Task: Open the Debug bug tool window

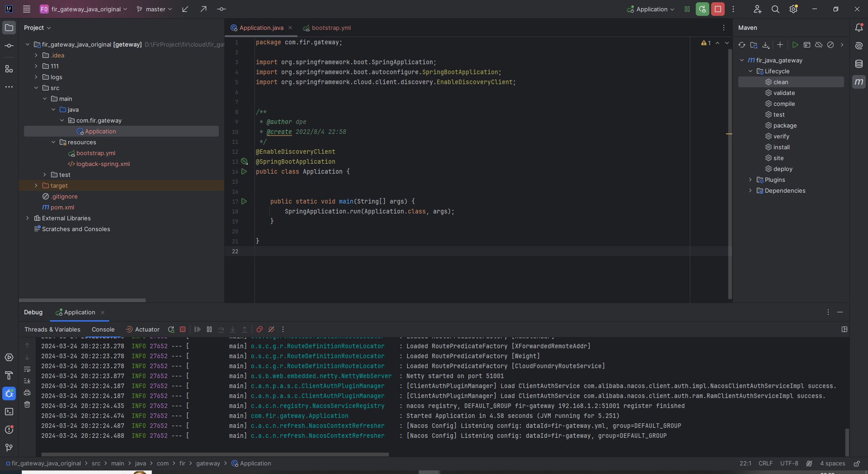Action: coord(9,393)
